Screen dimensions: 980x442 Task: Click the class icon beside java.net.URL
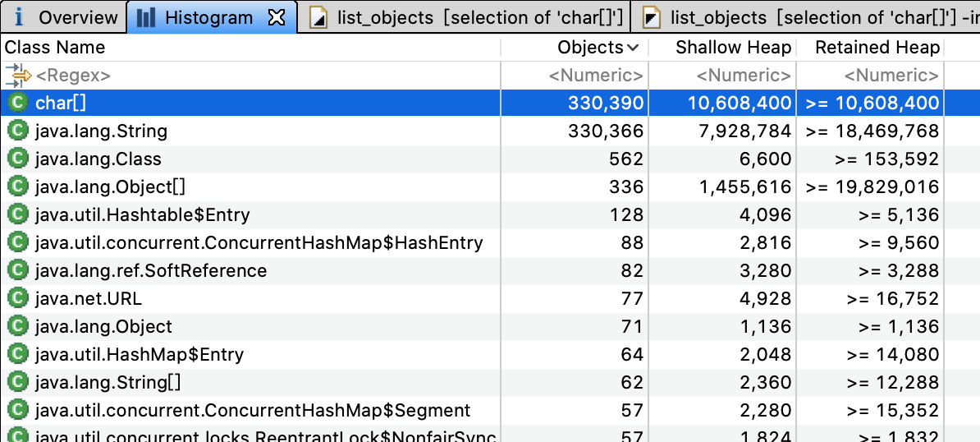tap(17, 298)
